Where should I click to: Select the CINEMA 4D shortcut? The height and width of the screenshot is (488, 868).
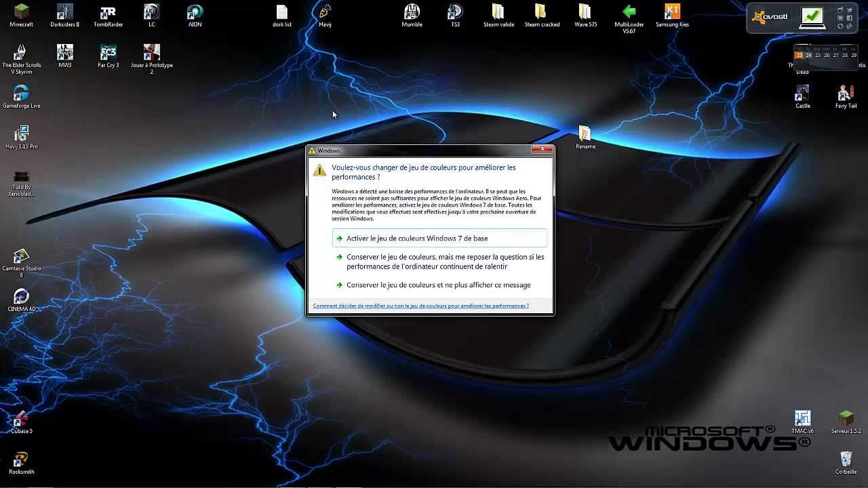tap(21, 300)
